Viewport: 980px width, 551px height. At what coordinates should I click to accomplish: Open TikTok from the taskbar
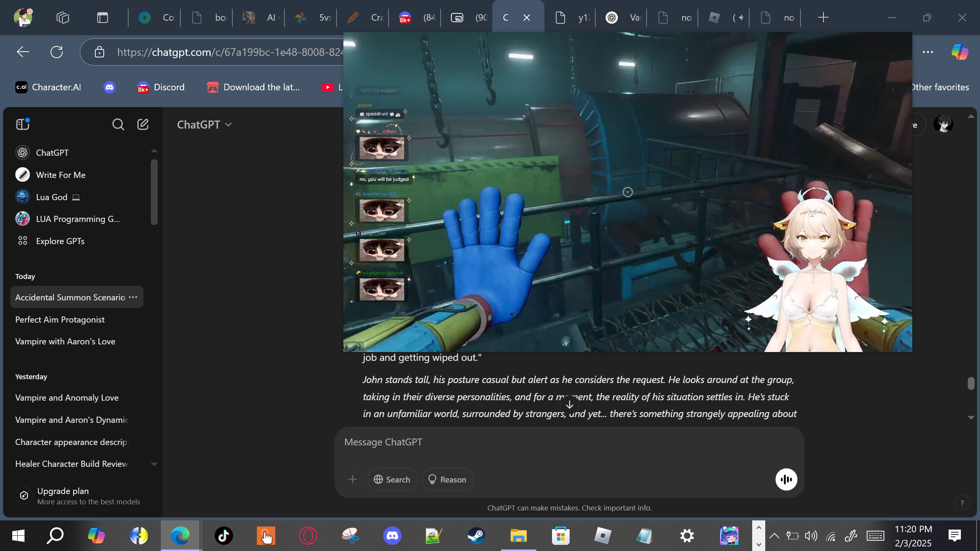(x=224, y=536)
